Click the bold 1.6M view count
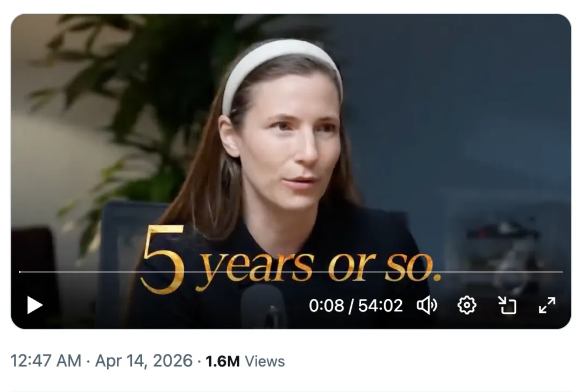 [223, 361]
